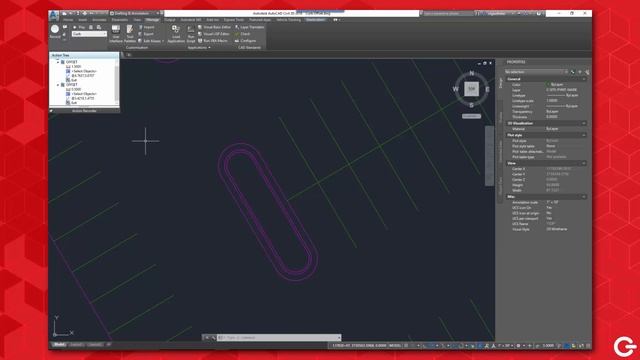Click Run VBA Macro
Image resolution: width=640 pixels, height=360 pixels.
(213, 41)
